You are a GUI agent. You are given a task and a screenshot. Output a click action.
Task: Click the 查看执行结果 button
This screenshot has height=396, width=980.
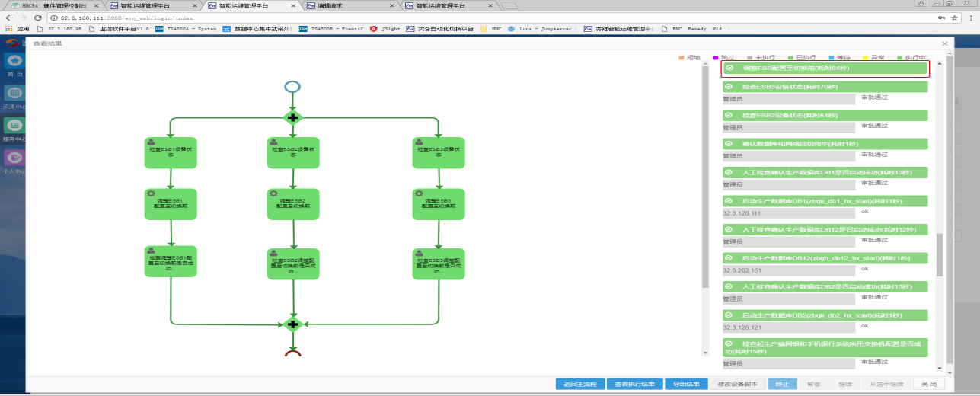coord(634,384)
